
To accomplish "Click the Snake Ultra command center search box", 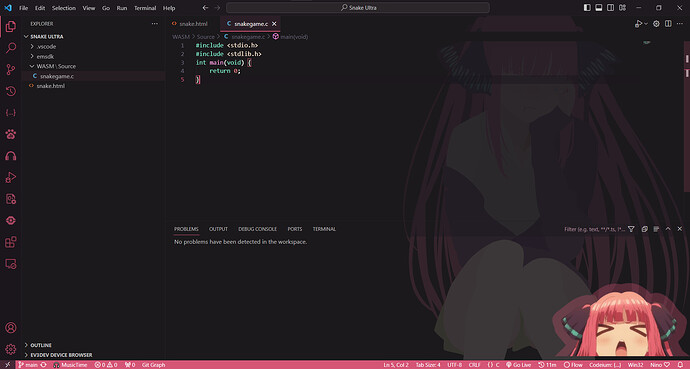I will (358, 7).
